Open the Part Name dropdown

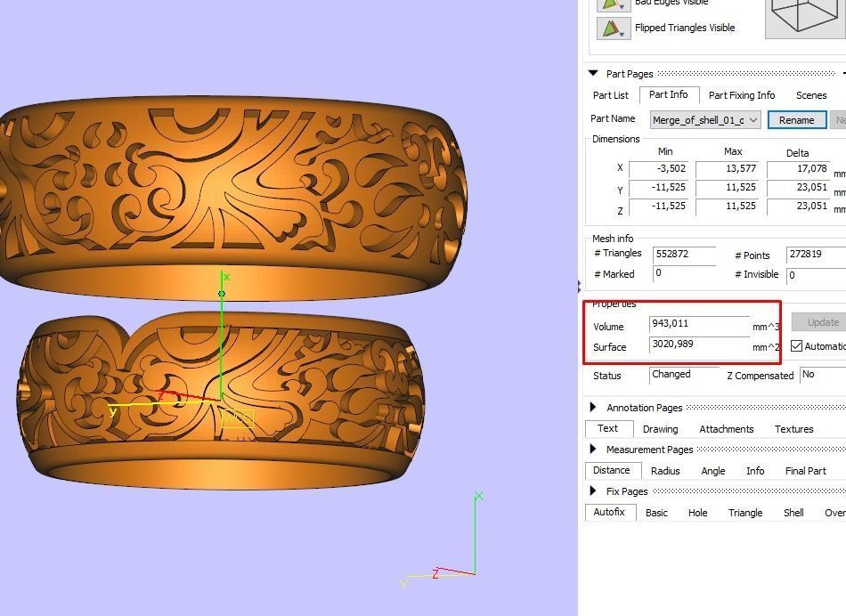(705, 120)
